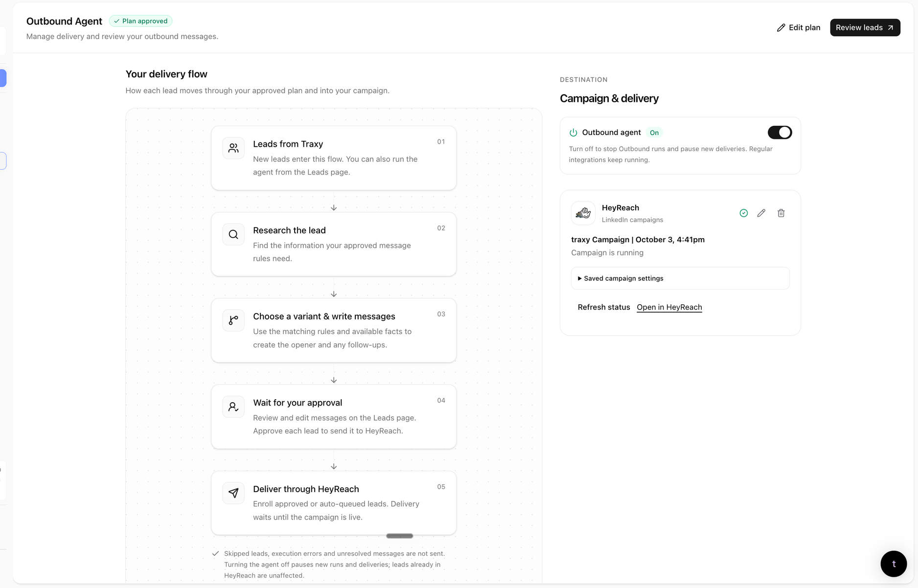Select the Leads from Traxy step title
918x588 pixels.
(x=288, y=144)
